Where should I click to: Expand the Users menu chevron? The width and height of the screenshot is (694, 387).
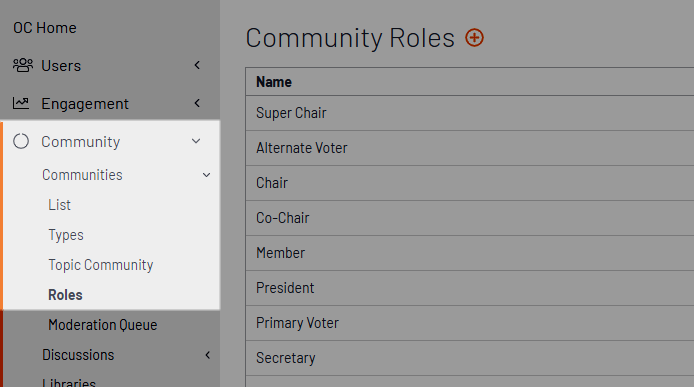click(197, 65)
